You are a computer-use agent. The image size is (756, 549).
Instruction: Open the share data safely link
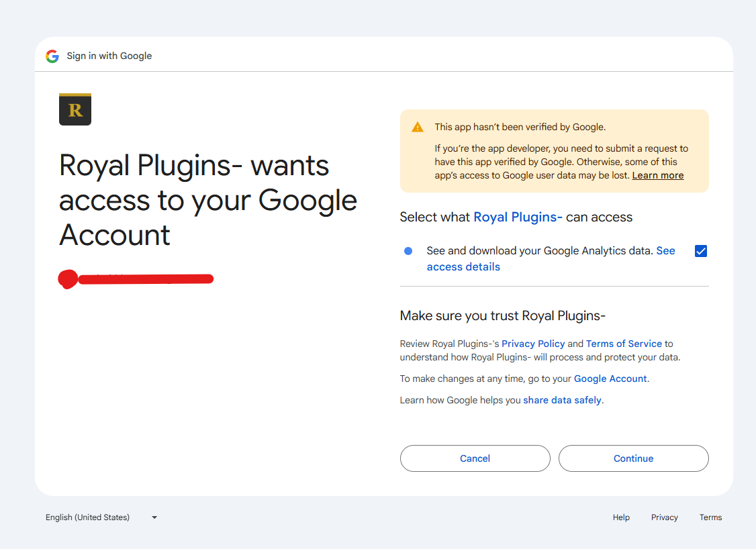click(562, 400)
